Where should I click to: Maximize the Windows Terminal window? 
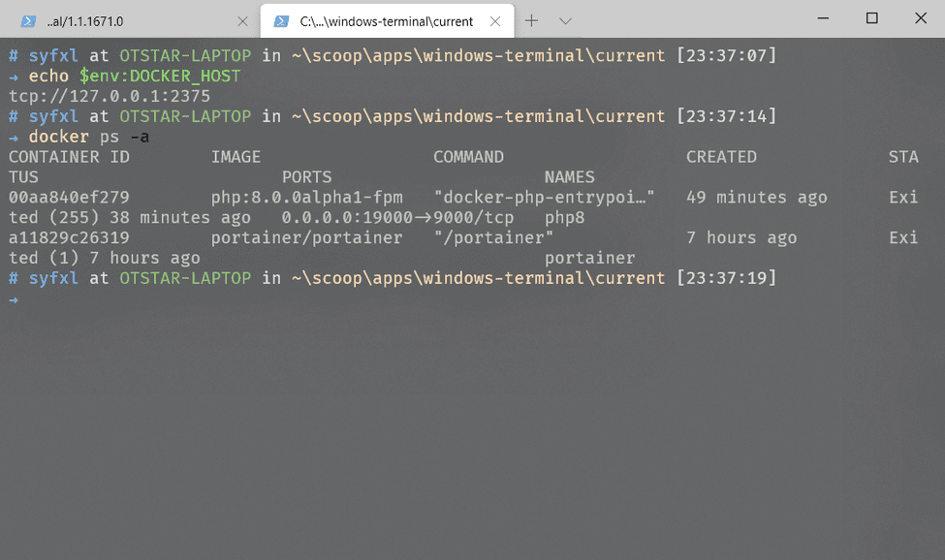coord(871,18)
